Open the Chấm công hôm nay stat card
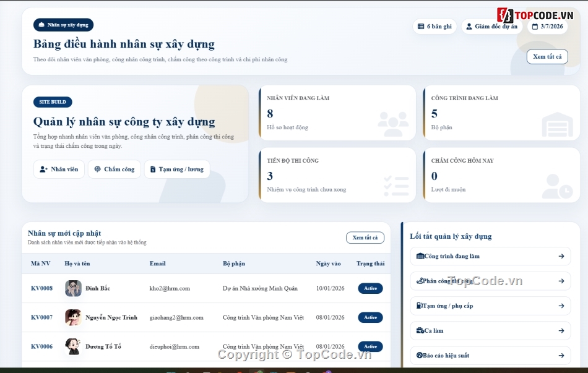Image resolution: width=588 pixels, height=373 pixels. [x=501, y=175]
